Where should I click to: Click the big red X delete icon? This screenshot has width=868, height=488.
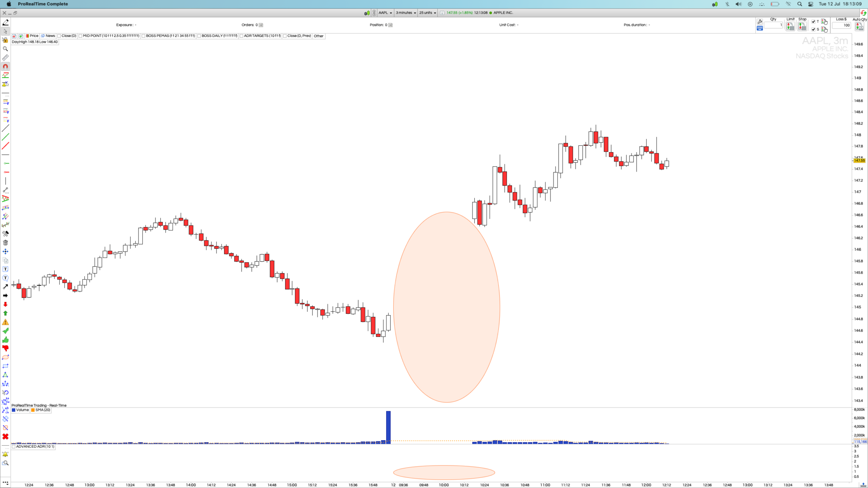point(6,436)
